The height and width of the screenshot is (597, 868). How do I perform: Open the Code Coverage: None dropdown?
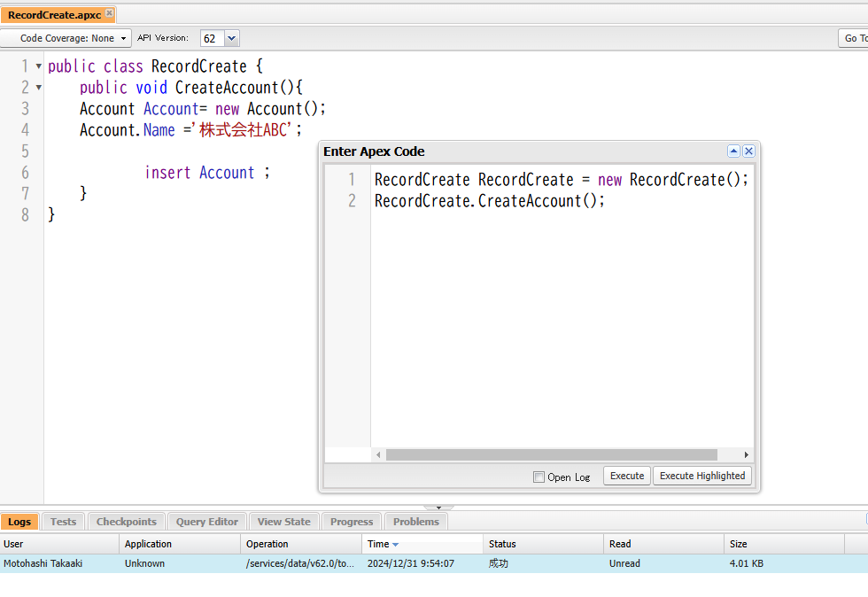(66, 38)
